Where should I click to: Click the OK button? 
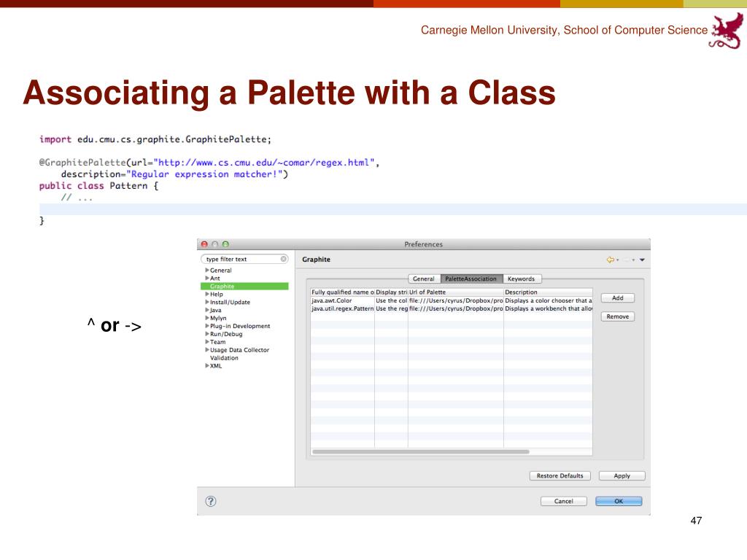pos(619,501)
